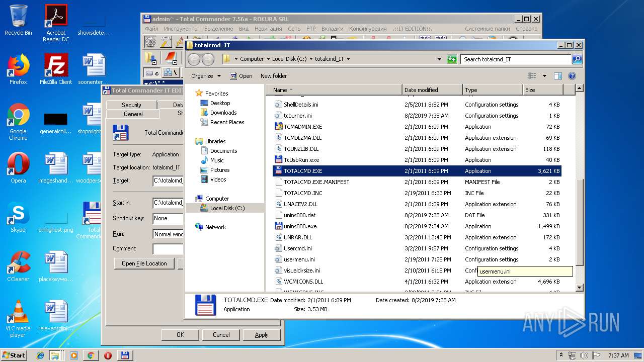Screen dimensions: 644x362
Task: Toggle the preview pane icon in Explorer
Action: click(557, 76)
